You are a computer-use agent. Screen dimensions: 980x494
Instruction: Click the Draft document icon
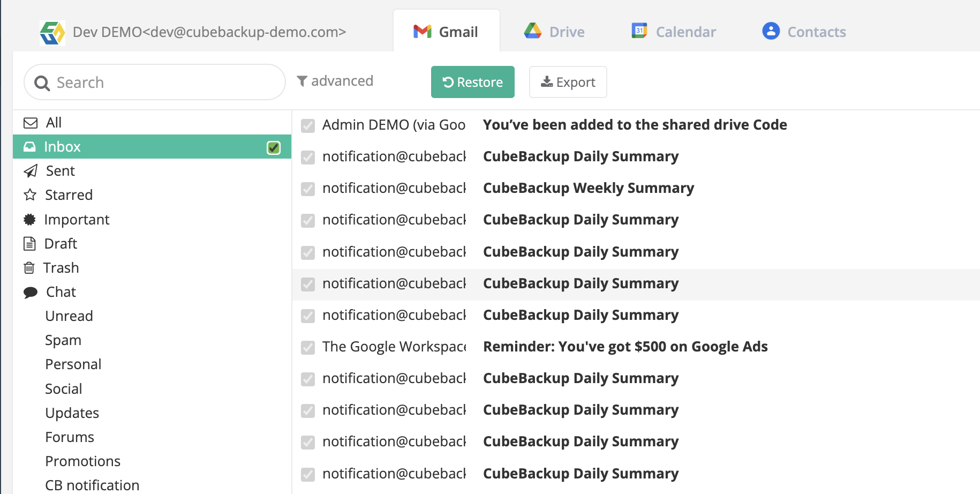click(29, 244)
